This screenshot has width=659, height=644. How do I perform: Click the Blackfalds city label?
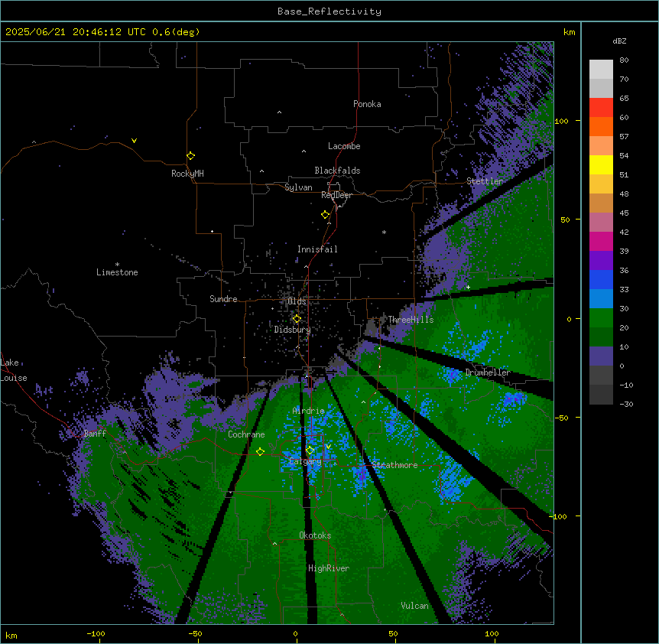337,171
